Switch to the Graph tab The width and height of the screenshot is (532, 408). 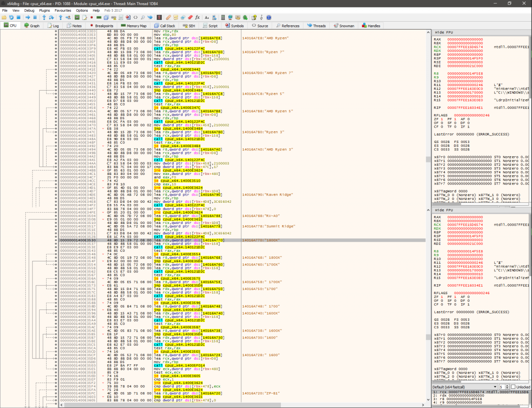32,26
